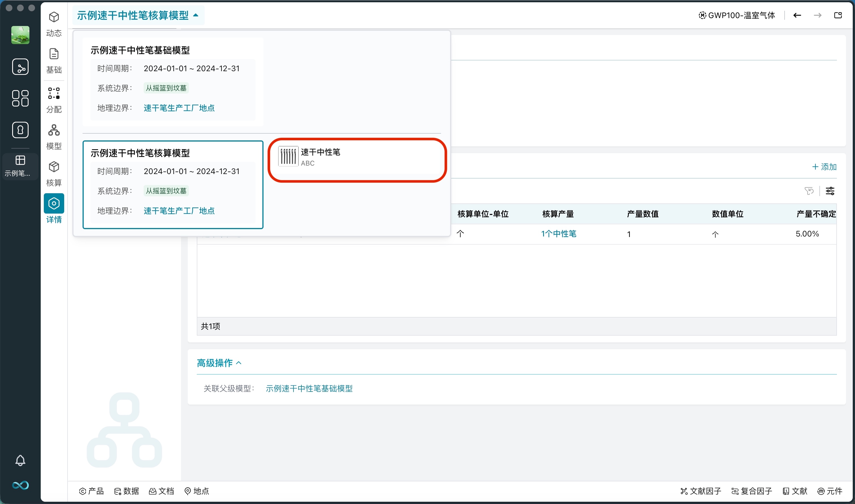This screenshot has width=855, height=504.
Task: Click the 1个中性笔 output value link
Action: tap(558, 234)
